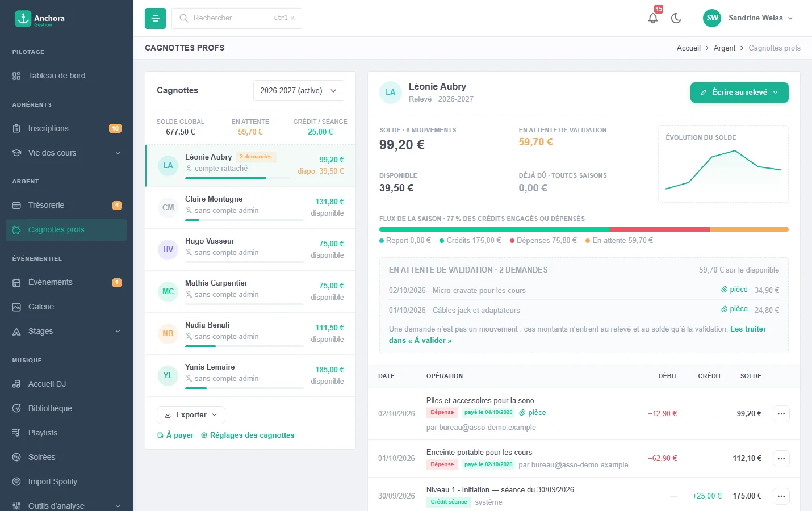Click Hugo Vasseur HV avatar
The height and width of the screenshot is (511, 812).
168,249
